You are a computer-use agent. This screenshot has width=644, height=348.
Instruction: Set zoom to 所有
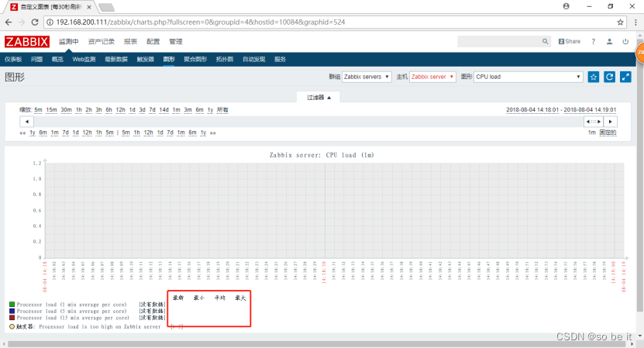[222, 110]
